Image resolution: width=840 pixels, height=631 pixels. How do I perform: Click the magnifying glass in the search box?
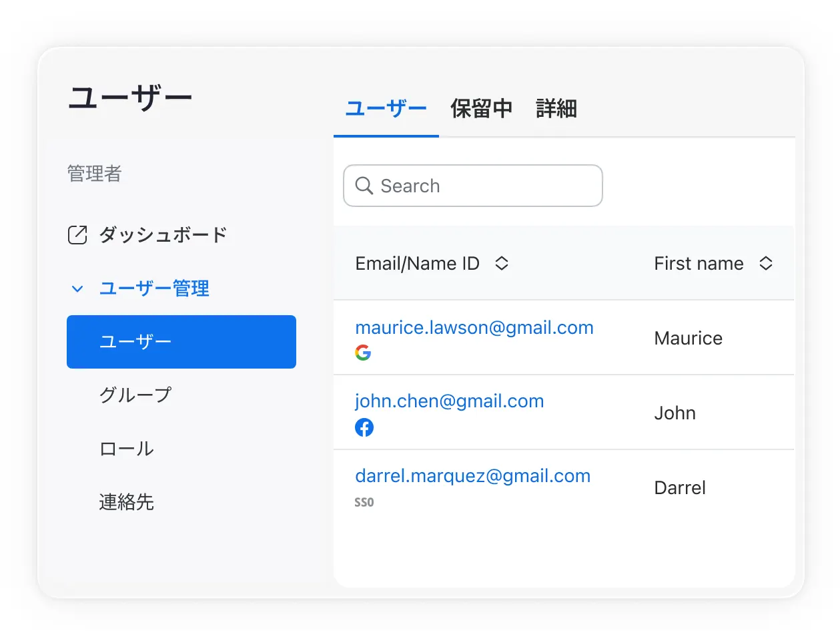pyautogui.click(x=364, y=186)
